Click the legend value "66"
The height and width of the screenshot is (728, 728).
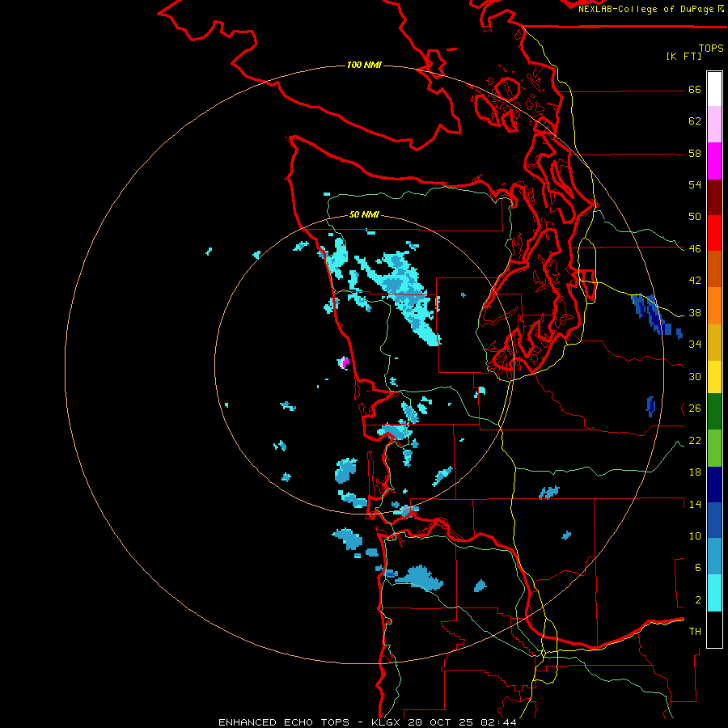695,89
